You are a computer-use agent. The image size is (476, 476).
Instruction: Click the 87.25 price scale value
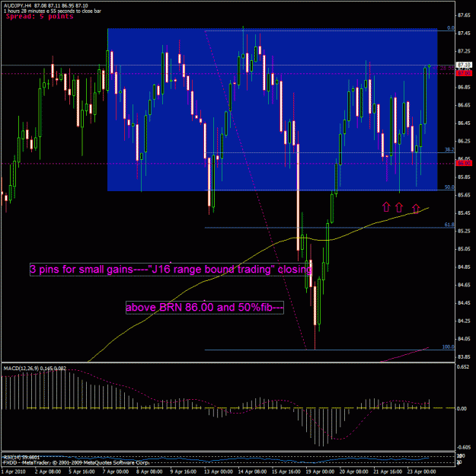point(464,51)
